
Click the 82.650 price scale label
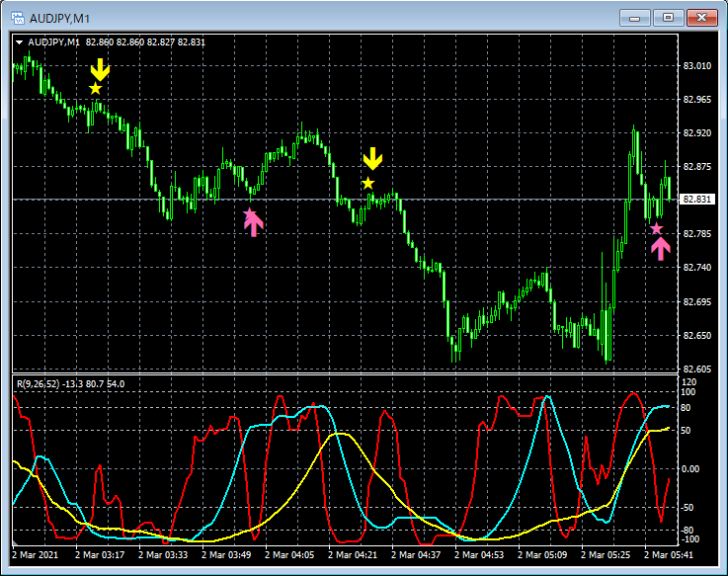[697, 335]
